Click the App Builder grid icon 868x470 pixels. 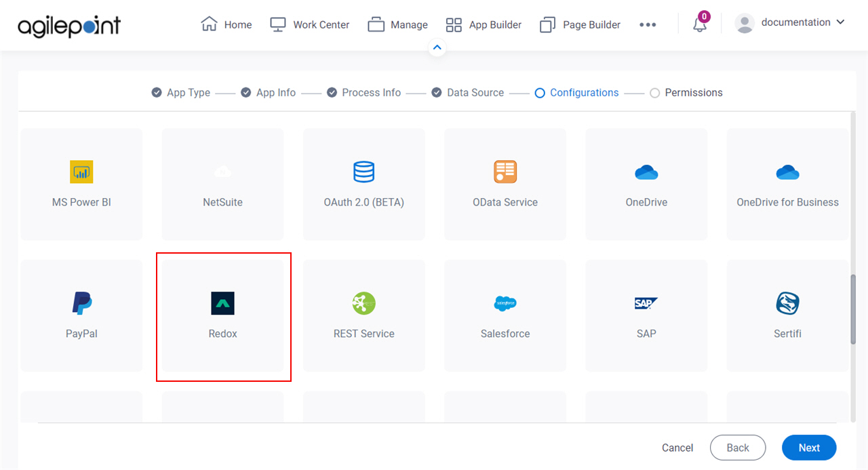tap(454, 25)
